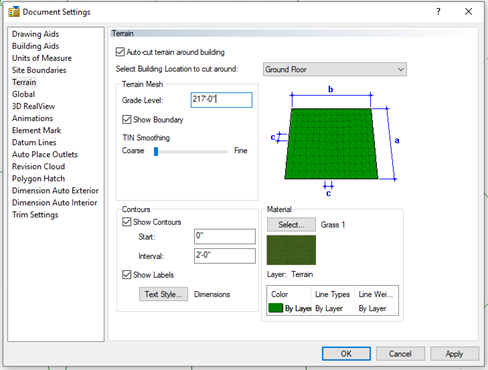Viewport: 488px width, 370px height.
Task: Open Animations settings
Action: click(32, 118)
